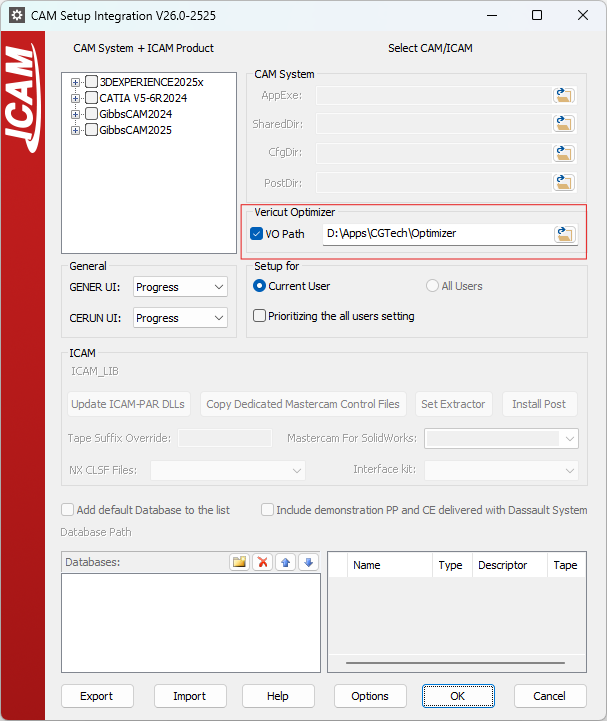Viewport: 607px width, 721px height.
Task: Close the CAM Setup Integration window
Action: (x=583, y=15)
